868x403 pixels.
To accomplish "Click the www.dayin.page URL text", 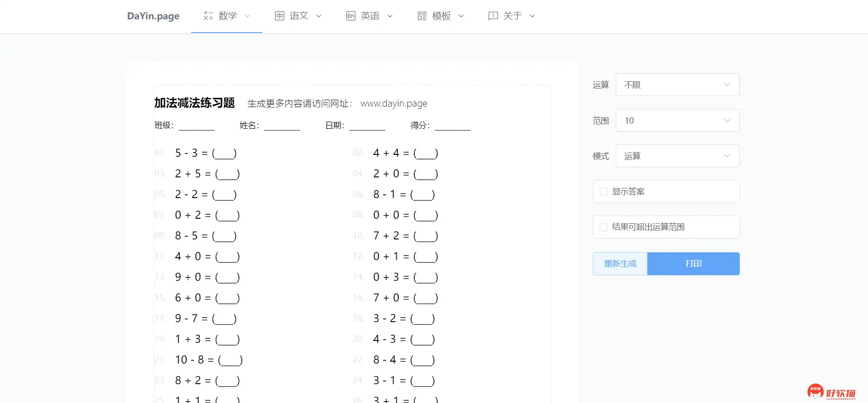I will (394, 103).
